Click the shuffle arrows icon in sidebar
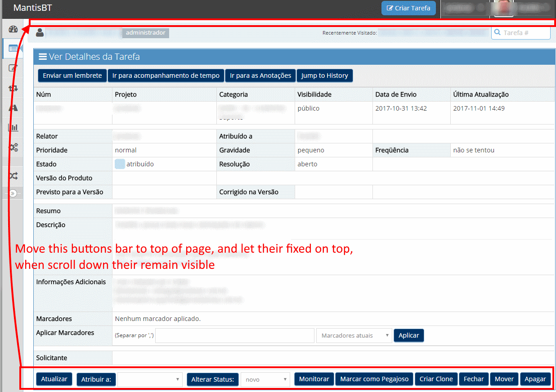The height and width of the screenshot is (392, 556). pyautogui.click(x=13, y=176)
